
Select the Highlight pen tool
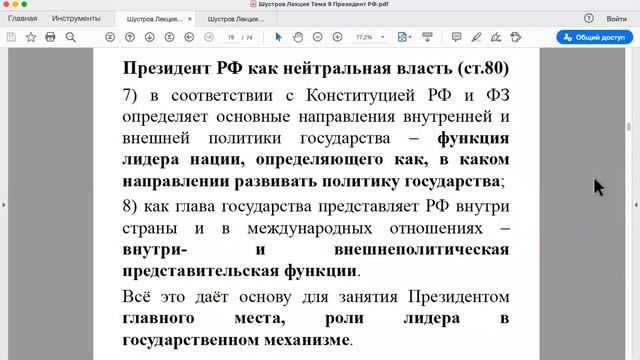point(476,37)
